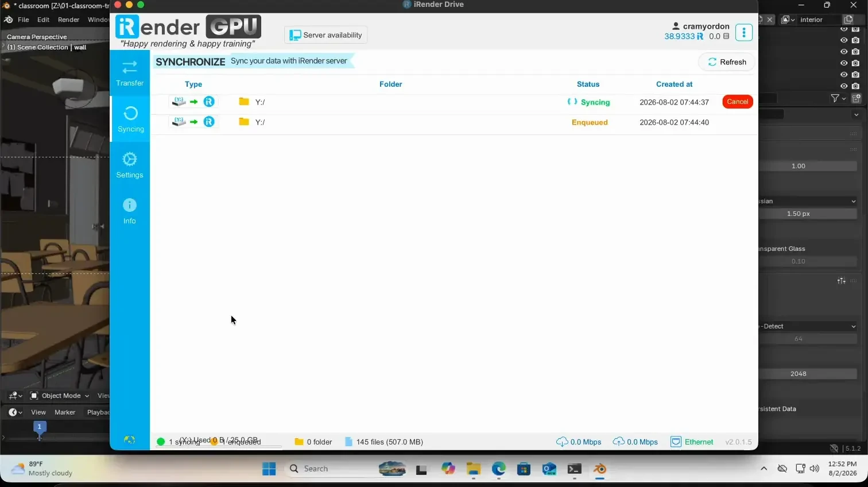Open Blender's Render menu
Image resolution: width=868 pixels, height=487 pixels.
click(69, 20)
